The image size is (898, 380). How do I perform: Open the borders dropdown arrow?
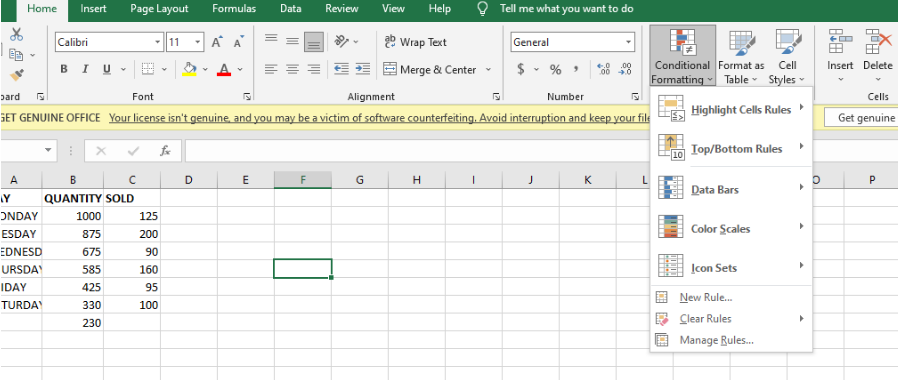pos(164,69)
